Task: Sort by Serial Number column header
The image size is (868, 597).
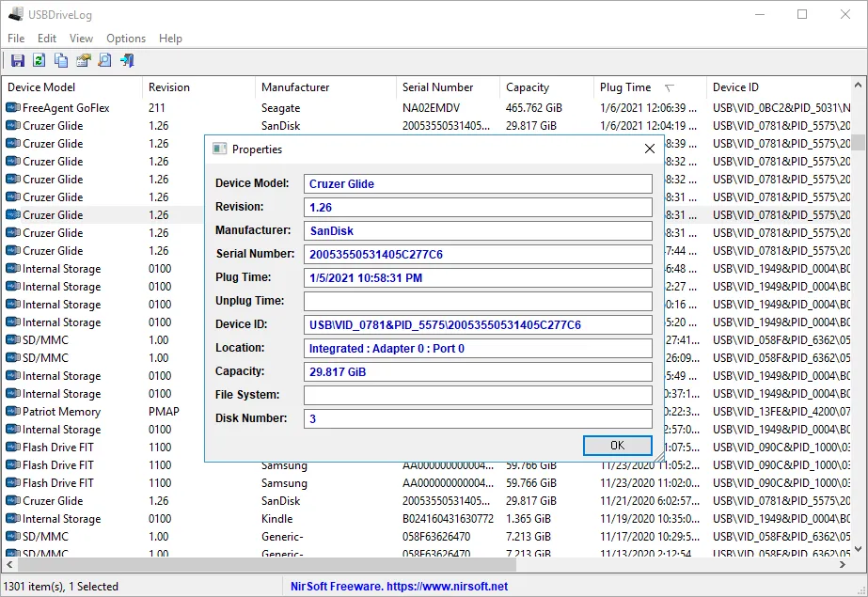Action: 448,86
